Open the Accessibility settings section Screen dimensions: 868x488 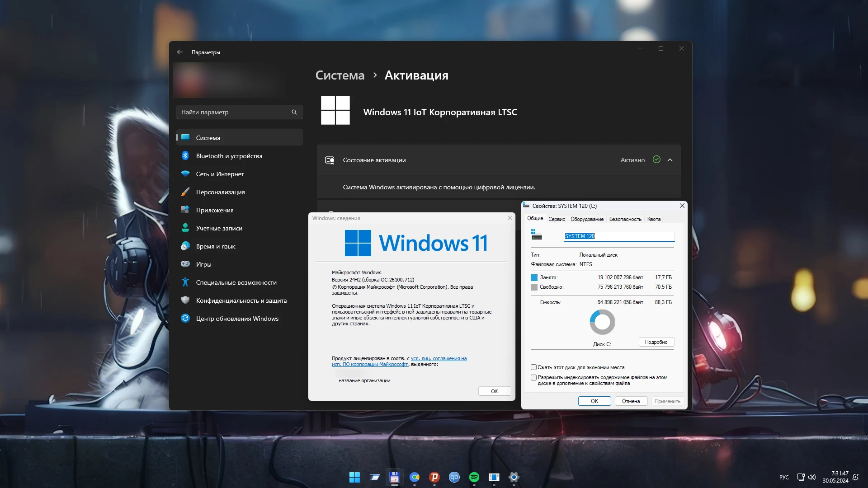[x=236, y=282]
